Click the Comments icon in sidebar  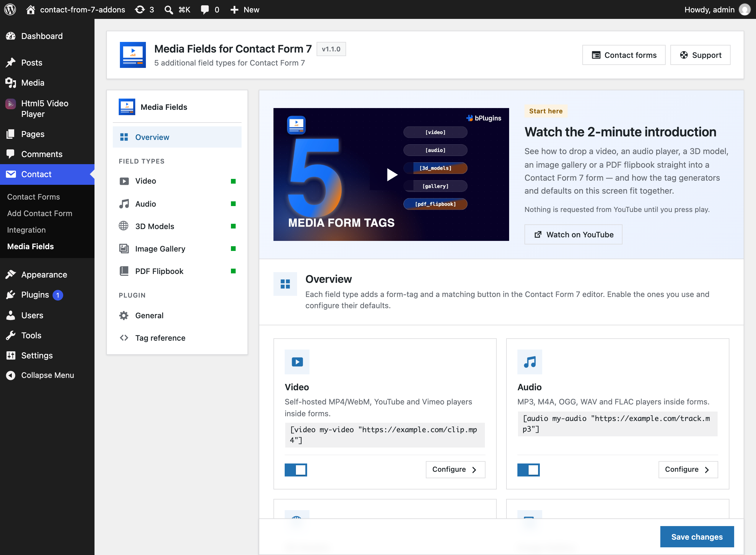pyautogui.click(x=11, y=154)
